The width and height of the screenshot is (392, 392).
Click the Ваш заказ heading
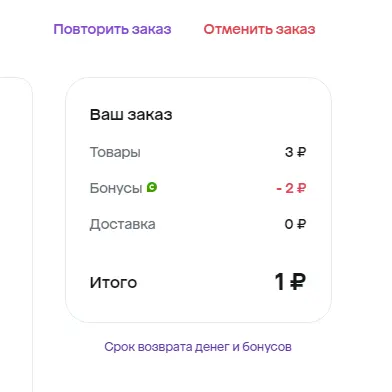[131, 115]
